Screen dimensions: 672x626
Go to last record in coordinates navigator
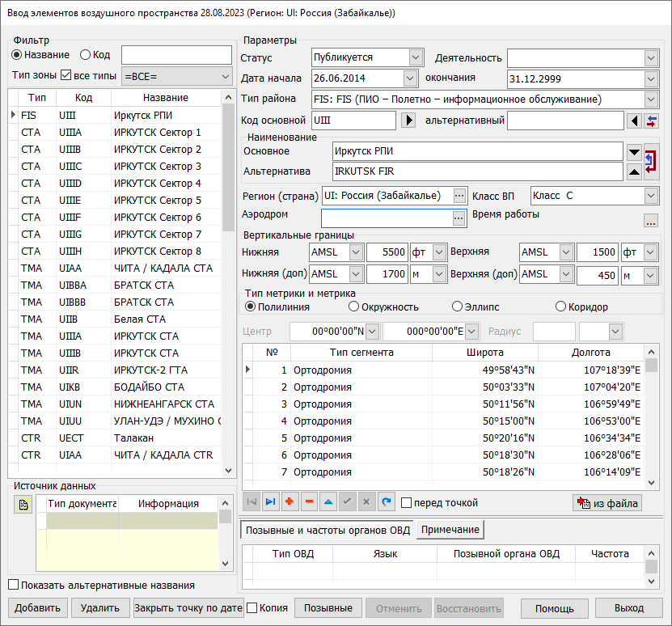point(271,502)
